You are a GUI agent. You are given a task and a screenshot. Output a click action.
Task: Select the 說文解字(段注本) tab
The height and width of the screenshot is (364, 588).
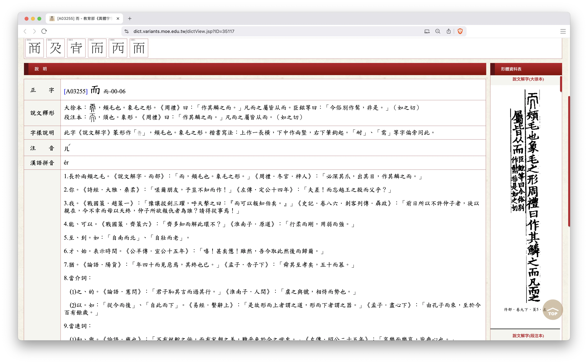(x=528, y=336)
